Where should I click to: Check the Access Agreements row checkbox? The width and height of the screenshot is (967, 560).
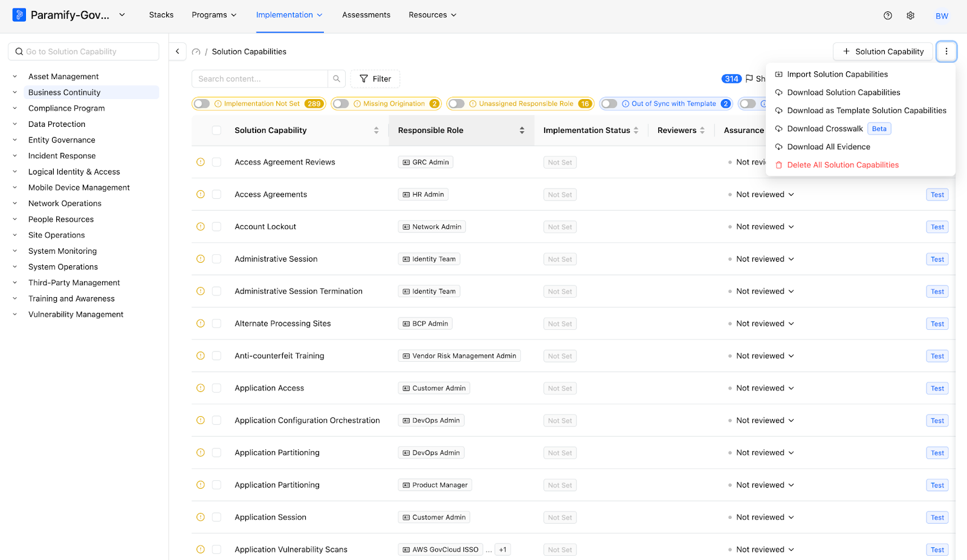(216, 195)
